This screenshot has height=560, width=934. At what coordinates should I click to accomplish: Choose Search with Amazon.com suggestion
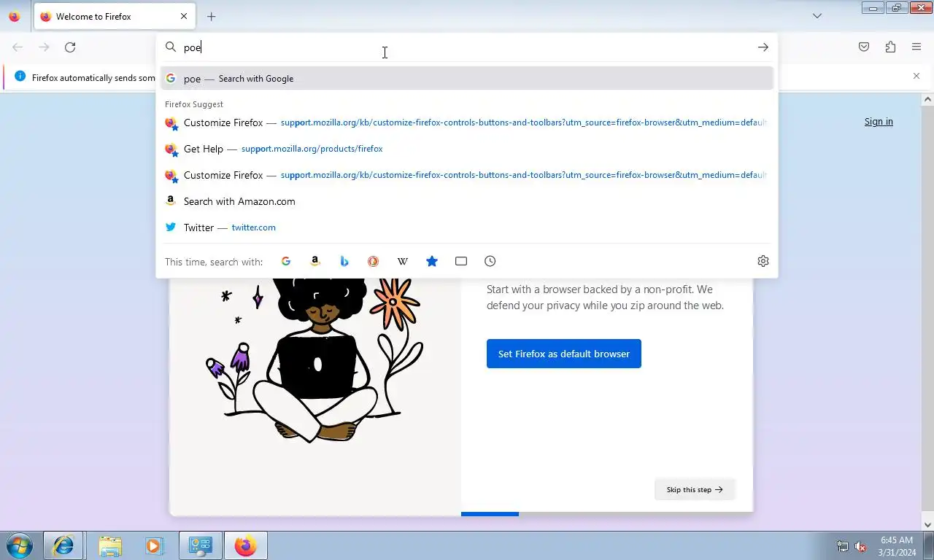tap(467, 201)
